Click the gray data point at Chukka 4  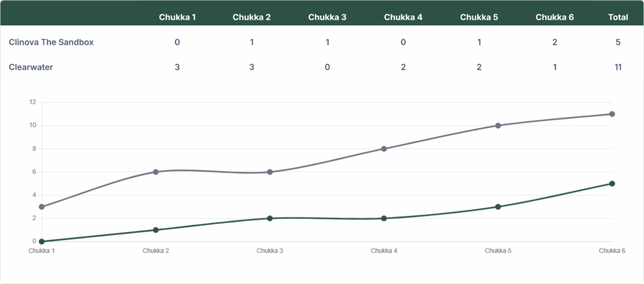click(384, 149)
